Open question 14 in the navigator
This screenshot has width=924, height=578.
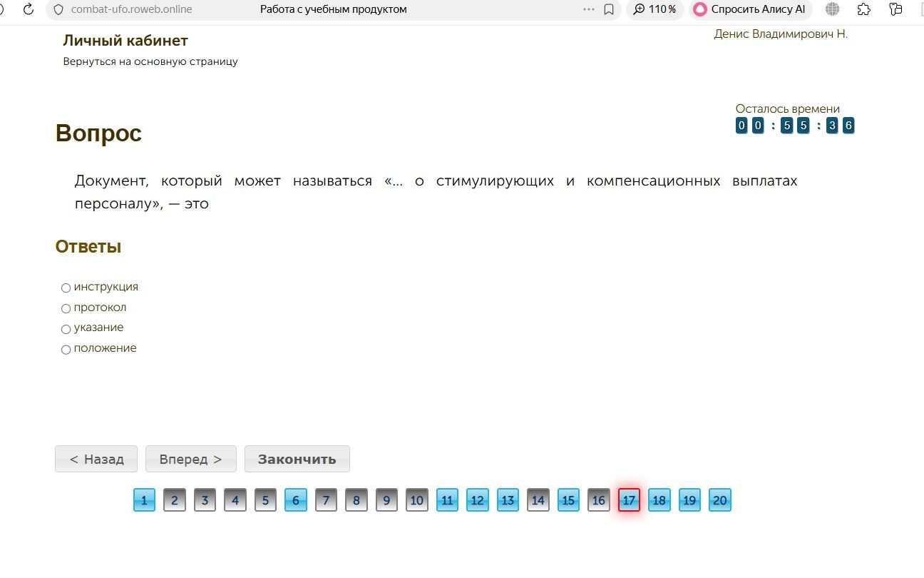click(x=538, y=500)
